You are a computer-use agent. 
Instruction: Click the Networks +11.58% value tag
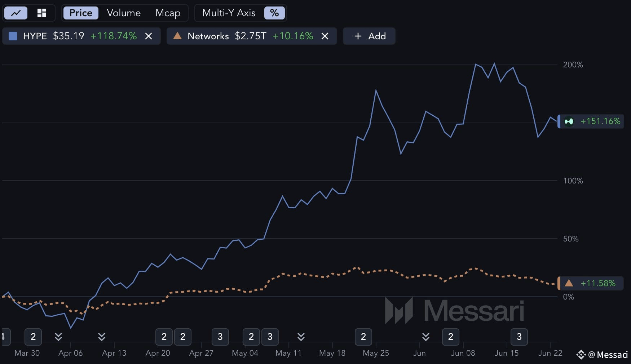click(x=591, y=283)
